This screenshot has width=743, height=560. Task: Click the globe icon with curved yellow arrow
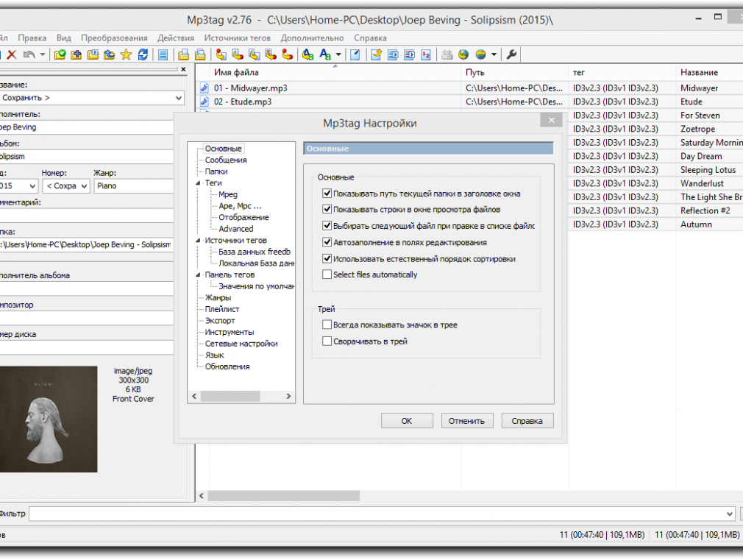tap(463, 54)
